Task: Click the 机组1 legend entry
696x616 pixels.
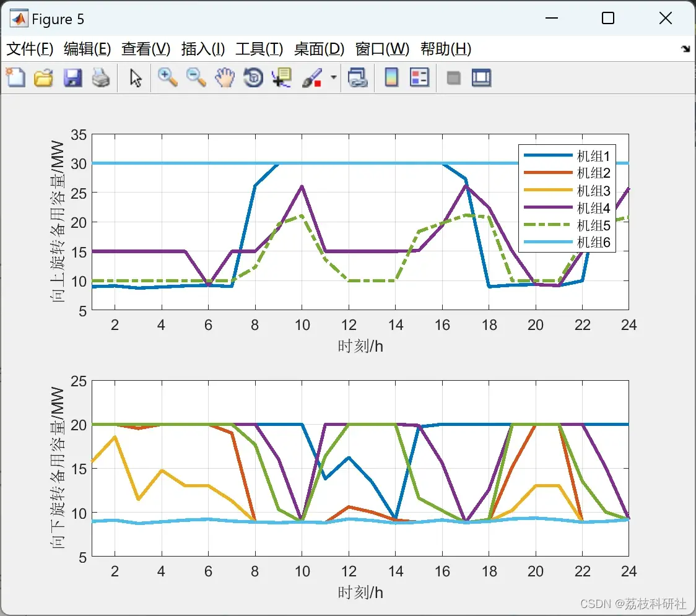Action: click(x=567, y=156)
